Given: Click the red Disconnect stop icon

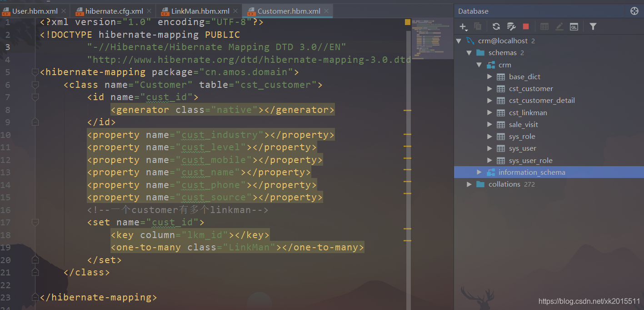Looking at the screenshot, I should (526, 26).
